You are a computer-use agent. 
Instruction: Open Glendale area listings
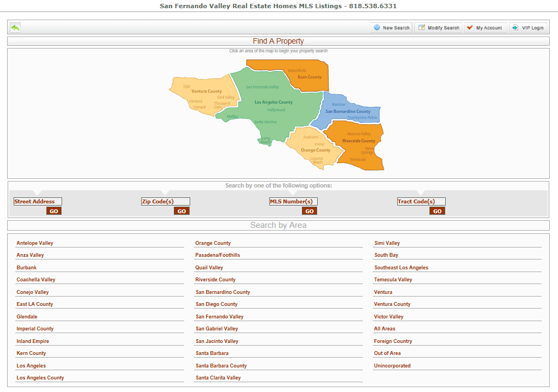click(27, 316)
